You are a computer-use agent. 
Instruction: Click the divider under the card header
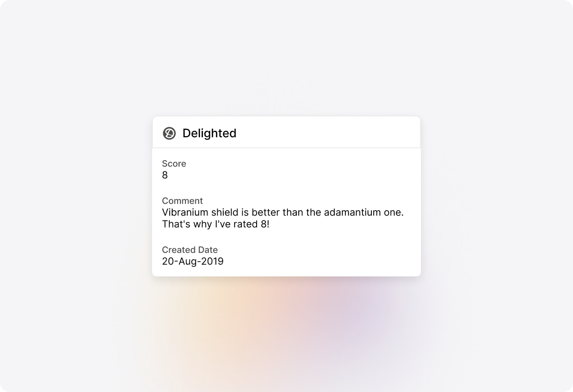[x=286, y=147]
